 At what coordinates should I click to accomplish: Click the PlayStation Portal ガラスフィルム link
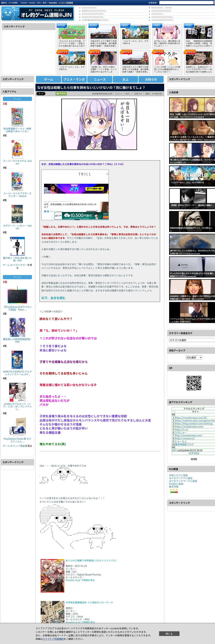(17, 440)
